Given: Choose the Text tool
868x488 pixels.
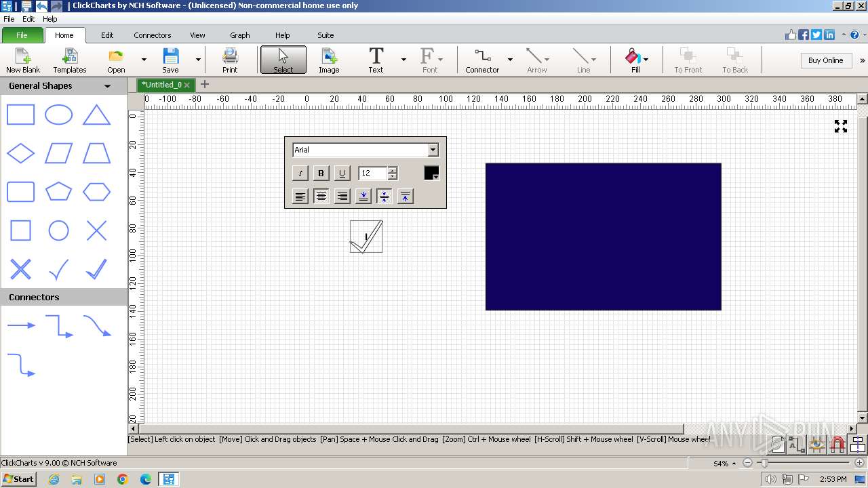Looking at the screenshot, I should [376, 60].
